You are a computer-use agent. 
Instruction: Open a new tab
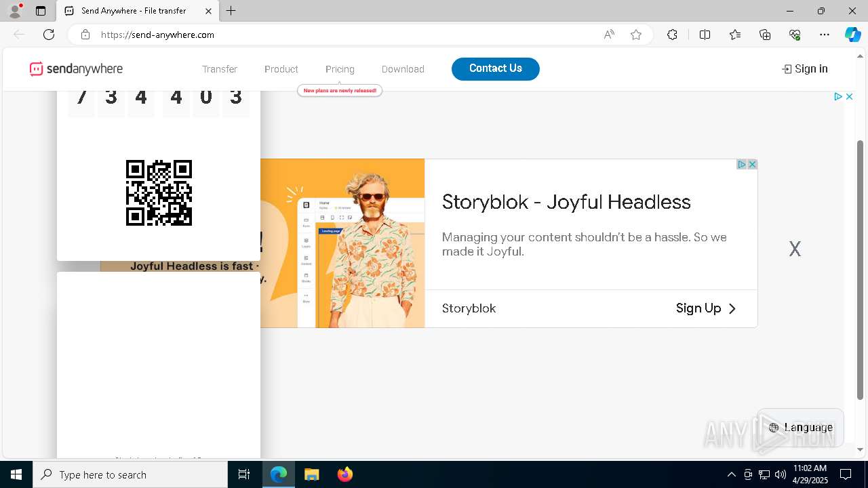click(x=231, y=11)
